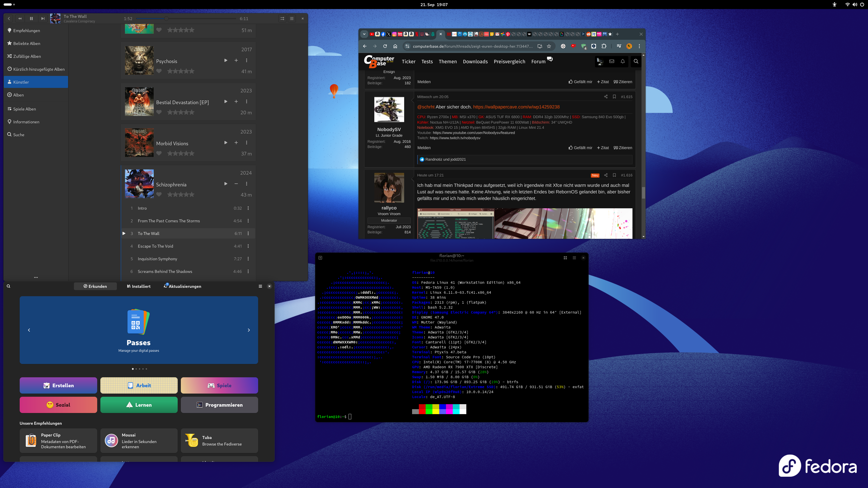Pause the currently playing track
Screen dimensions: 868x488
click(x=31, y=19)
